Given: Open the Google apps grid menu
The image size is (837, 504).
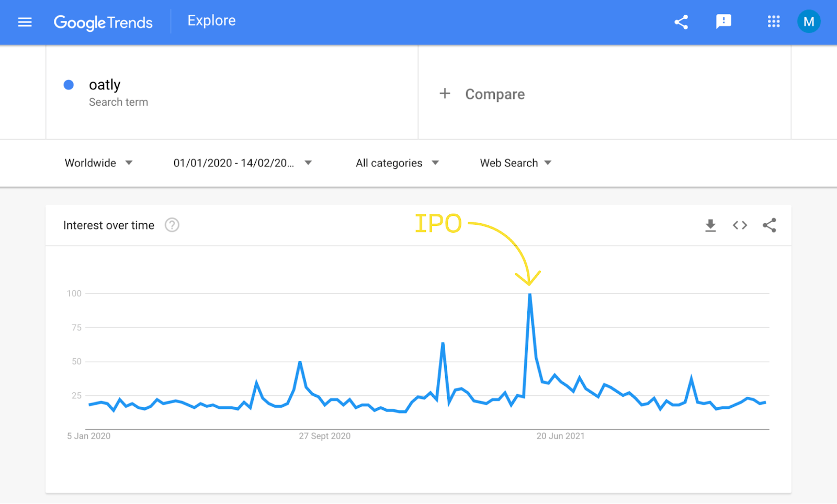Looking at the screenshot, I should coord(773,21).
